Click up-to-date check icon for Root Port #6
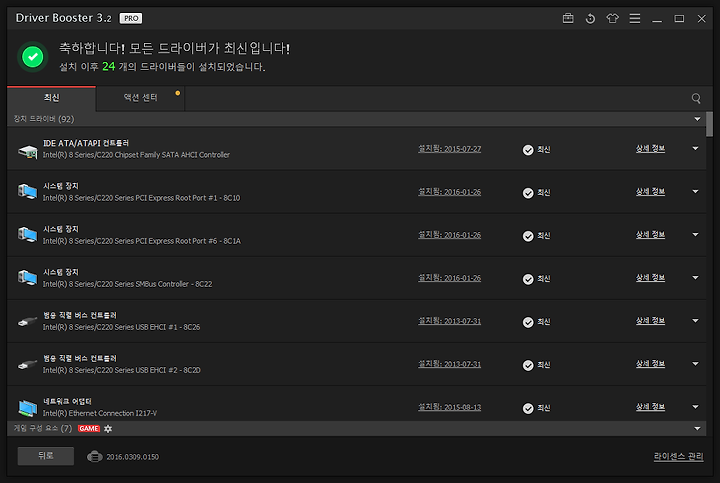Viewport: 720px width, 483px height. coord(528,236)
